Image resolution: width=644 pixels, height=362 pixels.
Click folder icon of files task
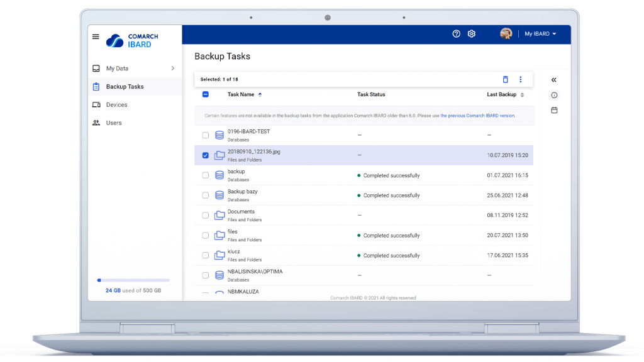tap(219, 235)
